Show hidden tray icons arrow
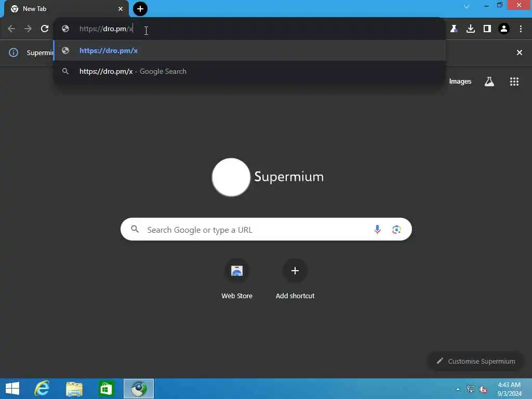Image resolution: width=532 pixels, height=399 pixels. click(458, 389)
